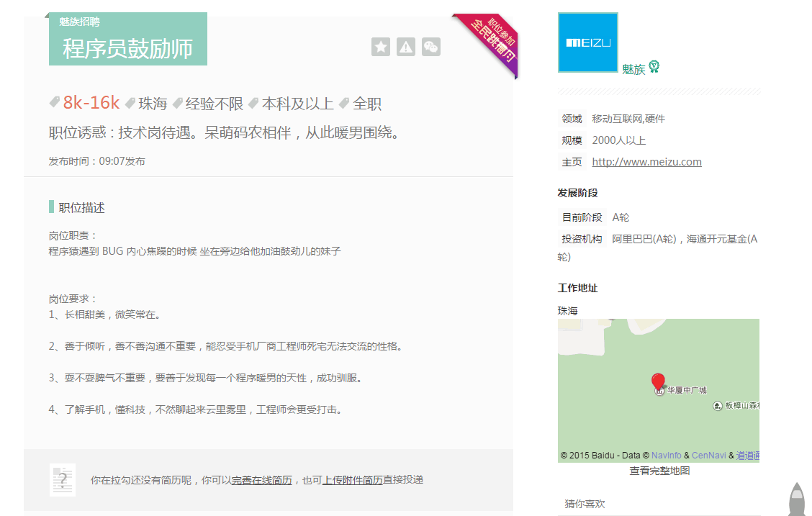Click the 珠海 location tag
Viewport: 812px width, 516px height.
coord(153,104)
